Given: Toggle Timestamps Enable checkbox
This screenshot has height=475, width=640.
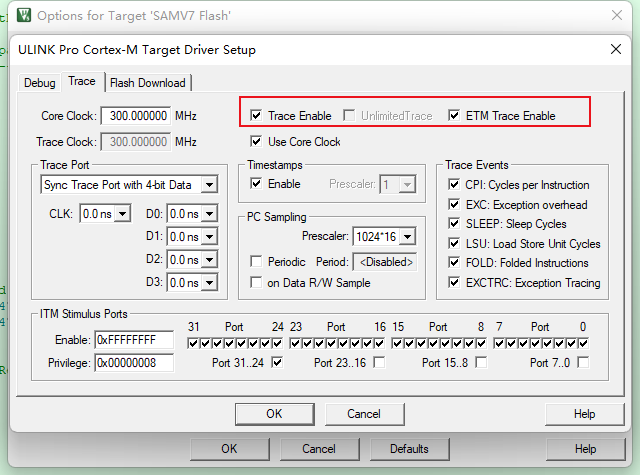Looking at the screenshot, I should point(257,184).
